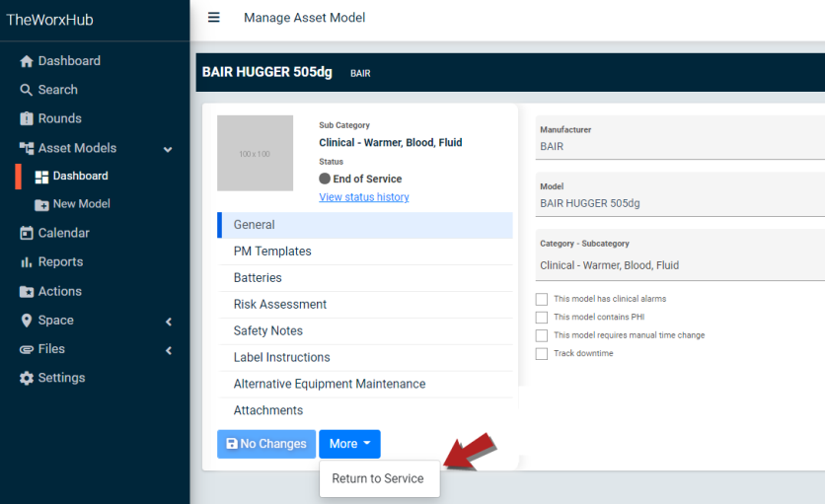825x504 pixels.
Task: Click the Rounds clipboard icon
Action: [x=27, y=119]
